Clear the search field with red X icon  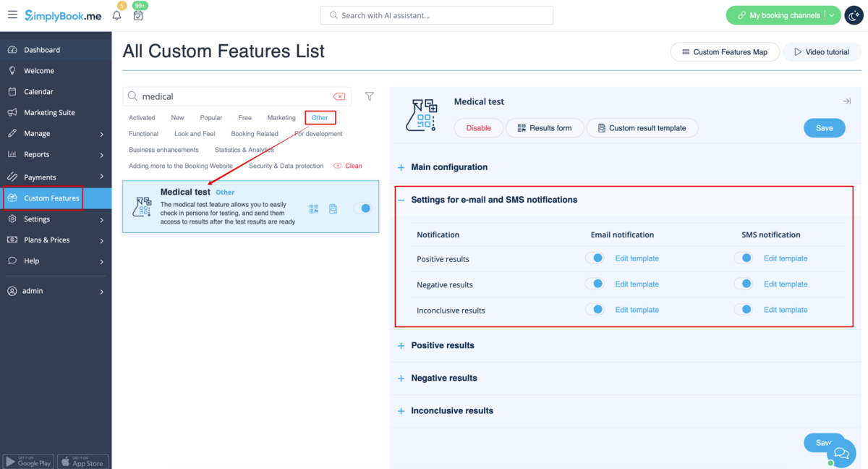tap(339, 96)
